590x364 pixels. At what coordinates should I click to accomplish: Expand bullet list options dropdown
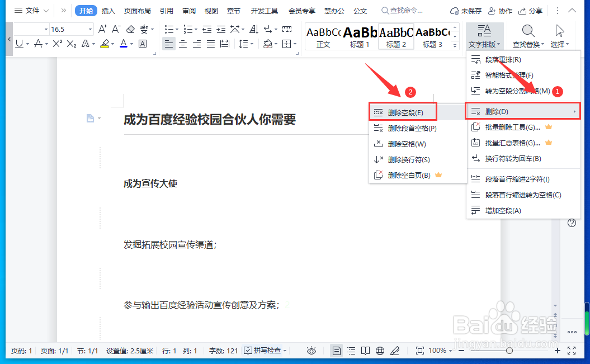point(177,29)
